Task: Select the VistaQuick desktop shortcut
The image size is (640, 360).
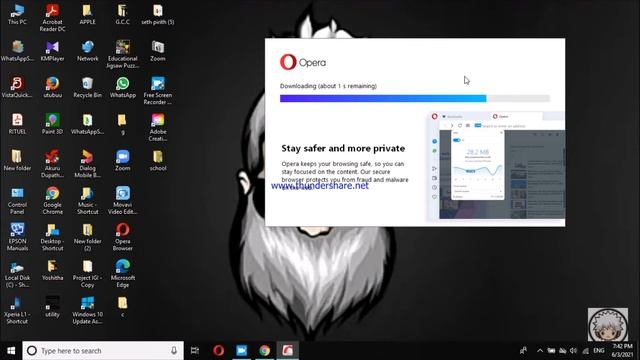Action: [17, 88]
